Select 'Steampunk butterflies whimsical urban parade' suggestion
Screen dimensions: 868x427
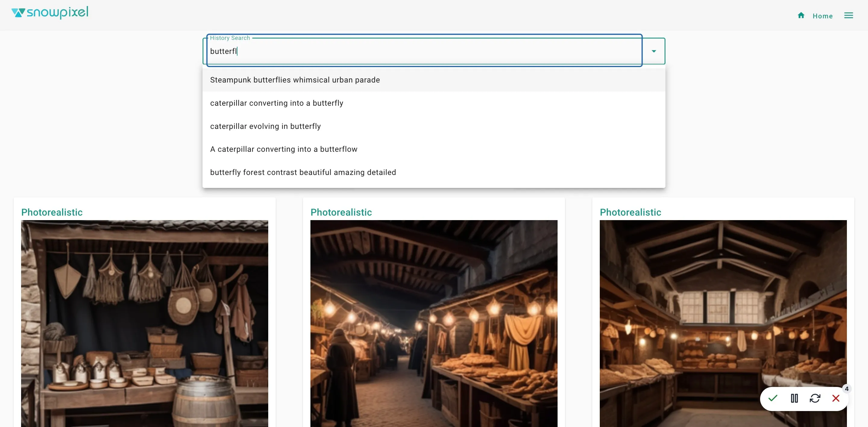295,80
